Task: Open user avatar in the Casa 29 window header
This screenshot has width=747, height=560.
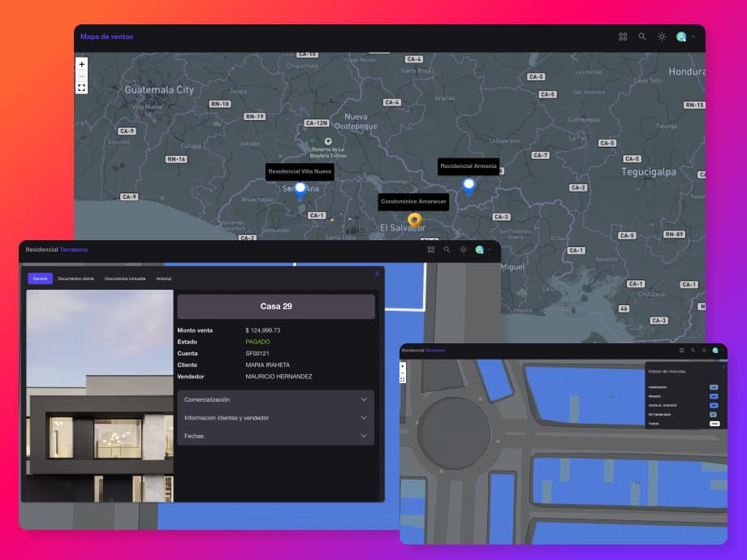Action: 479,249
